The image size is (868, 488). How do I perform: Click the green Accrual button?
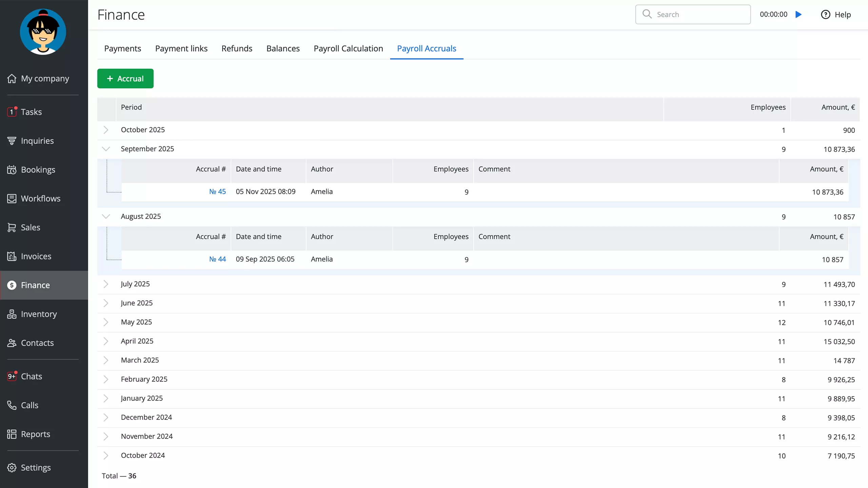tap(125, 79)
